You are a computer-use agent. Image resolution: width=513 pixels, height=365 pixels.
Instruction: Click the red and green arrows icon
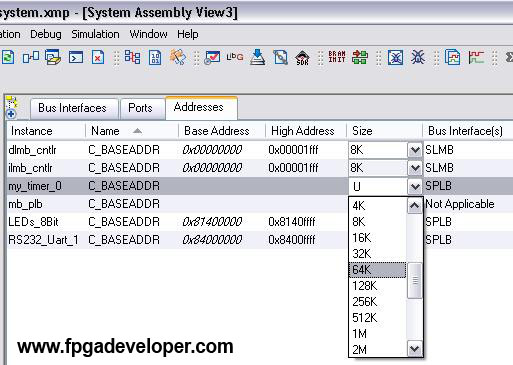point(360,57)
